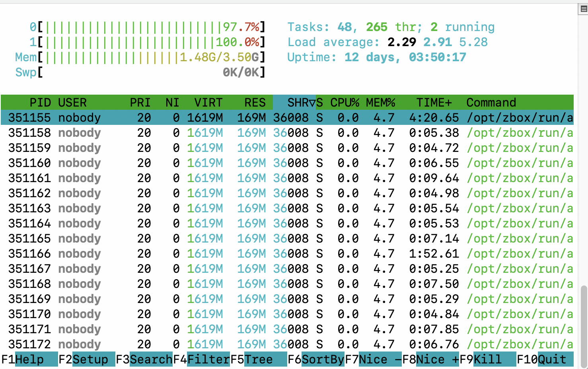Select process row with PID 351165

(287, 239)
